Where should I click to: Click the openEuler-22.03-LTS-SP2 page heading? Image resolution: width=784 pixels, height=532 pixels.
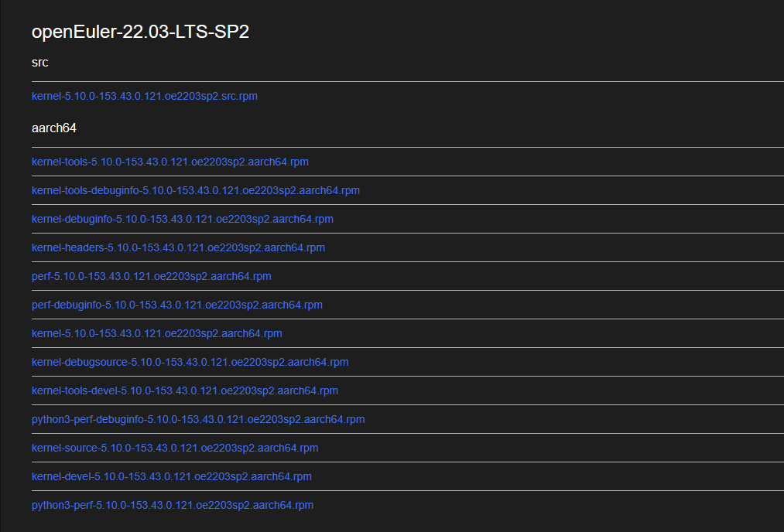(139, 32)
